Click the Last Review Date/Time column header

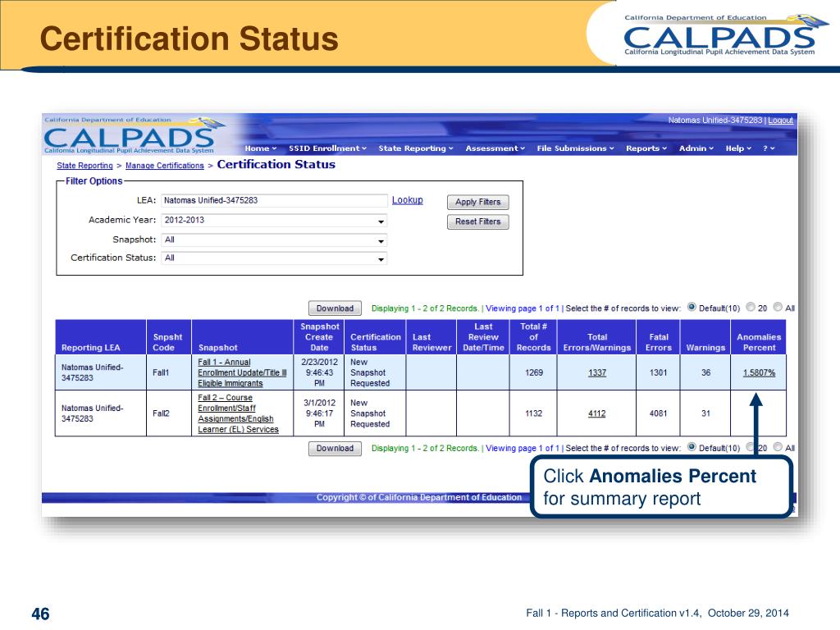click(483, 337)
